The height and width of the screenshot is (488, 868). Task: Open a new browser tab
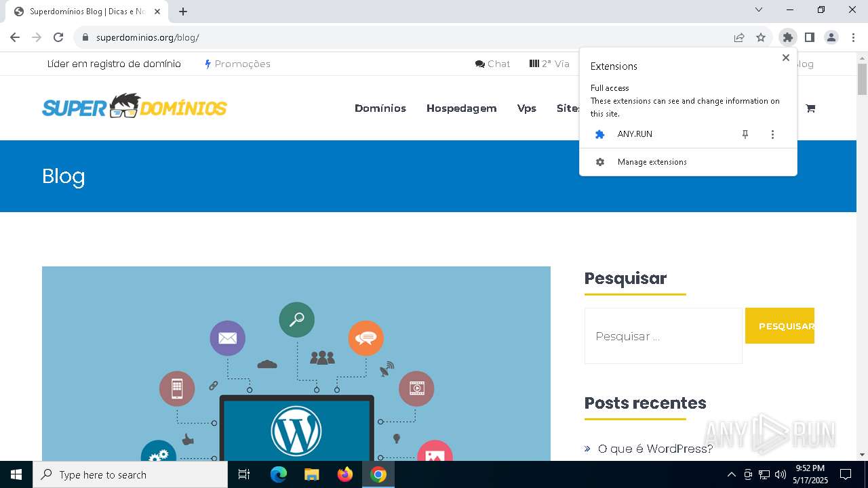(x=183, y=12)
